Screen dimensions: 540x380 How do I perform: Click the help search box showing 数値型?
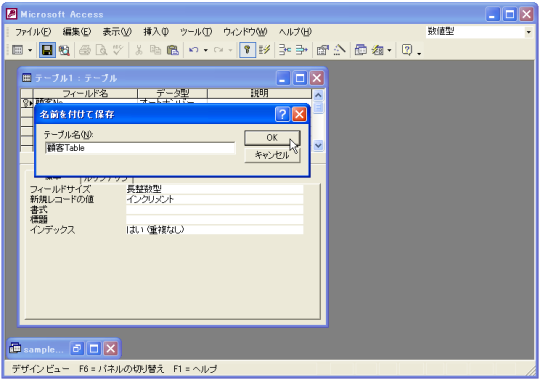[475, 32]
